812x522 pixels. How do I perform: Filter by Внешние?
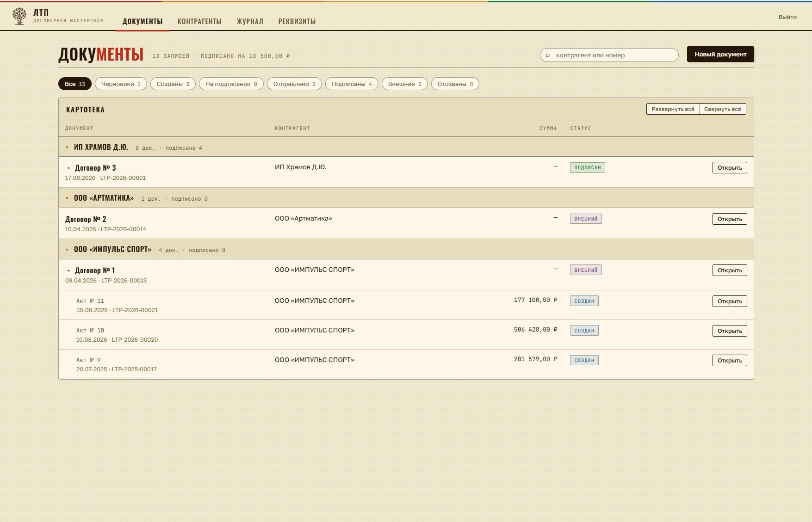(x=405, y=84)
